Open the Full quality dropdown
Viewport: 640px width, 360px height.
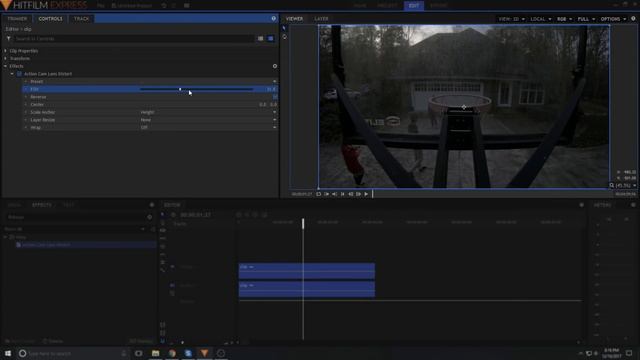coord(586,19)
